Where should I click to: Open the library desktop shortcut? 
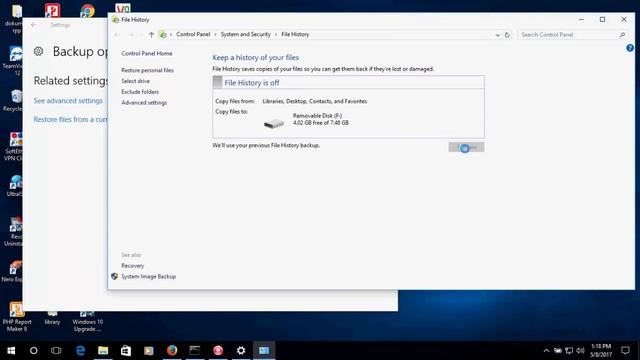52,318
